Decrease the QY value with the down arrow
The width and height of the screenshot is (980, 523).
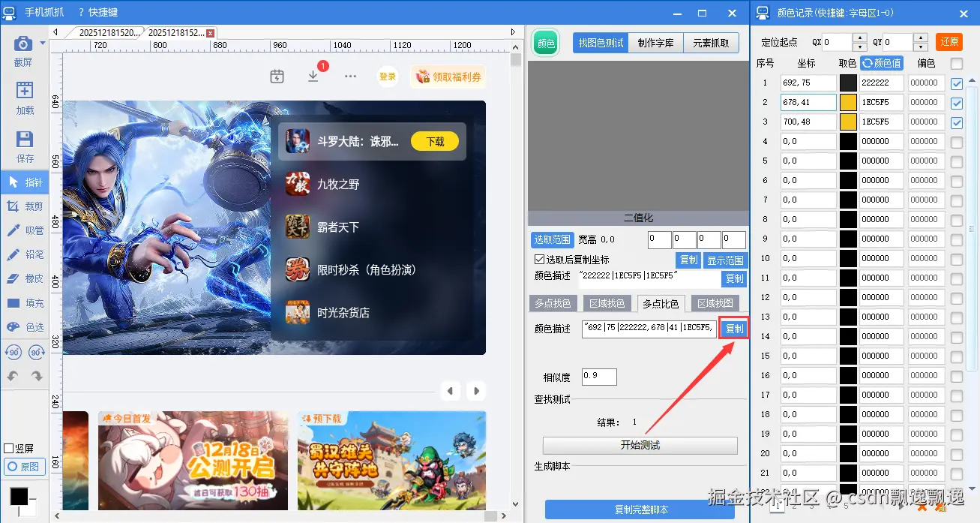click(x=920, y=47)
